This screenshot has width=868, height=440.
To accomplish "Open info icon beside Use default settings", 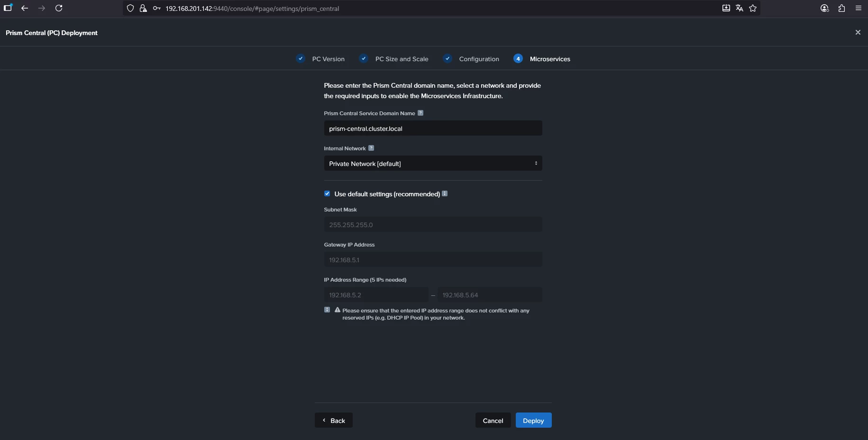I will 445,193.
